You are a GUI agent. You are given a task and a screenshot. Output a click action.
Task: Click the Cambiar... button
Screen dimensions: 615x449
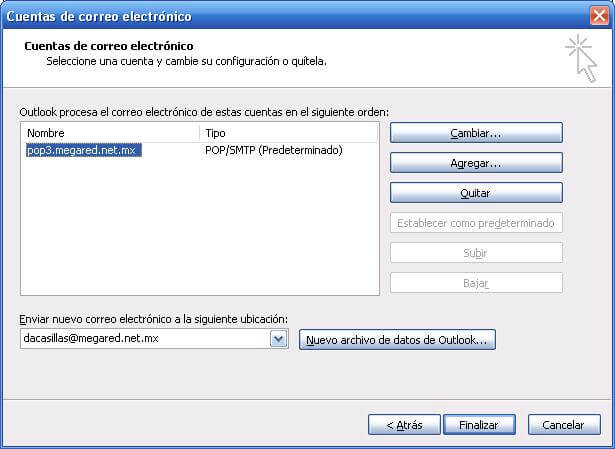click(476, 133)
